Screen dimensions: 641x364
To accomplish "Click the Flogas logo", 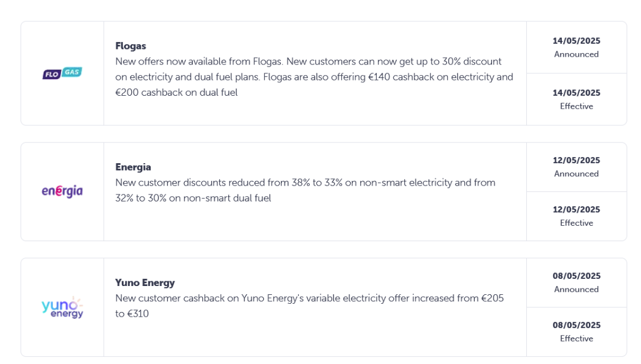I will point(62,73).
